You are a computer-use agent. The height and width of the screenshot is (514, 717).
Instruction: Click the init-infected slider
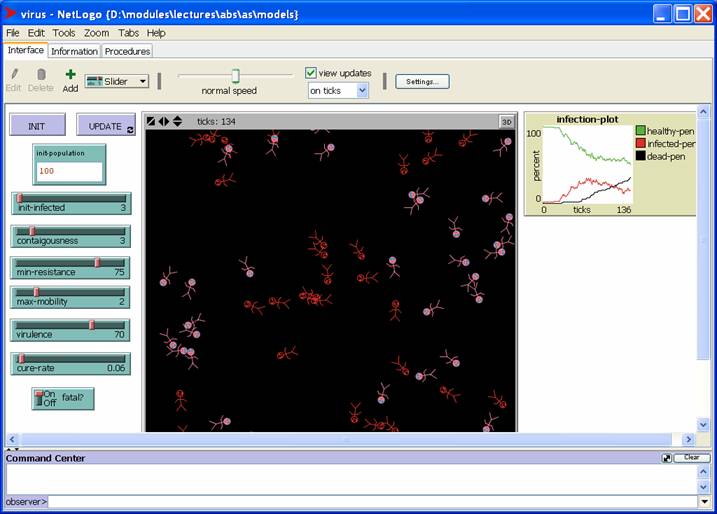tap(71, 203)
